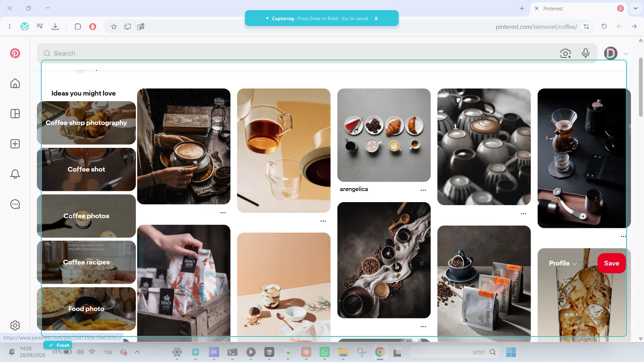
Task: Save the iced coffee pin
Action: tap(611, 263)
